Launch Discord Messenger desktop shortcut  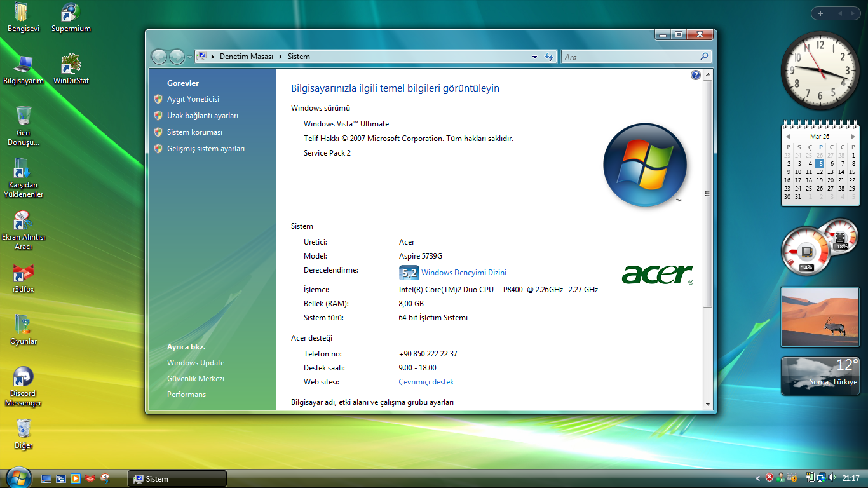(x=24, y=386)
